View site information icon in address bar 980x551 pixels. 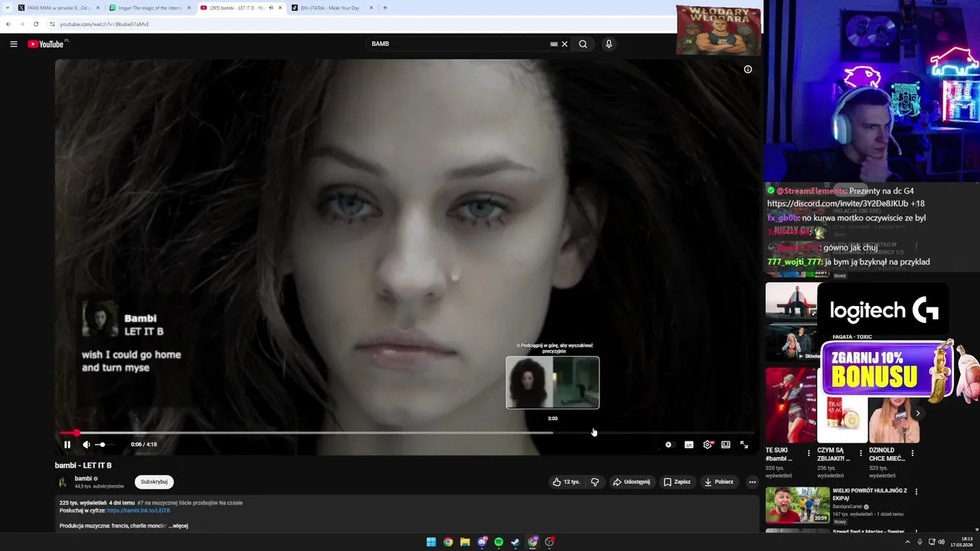[x=52, y=24]
